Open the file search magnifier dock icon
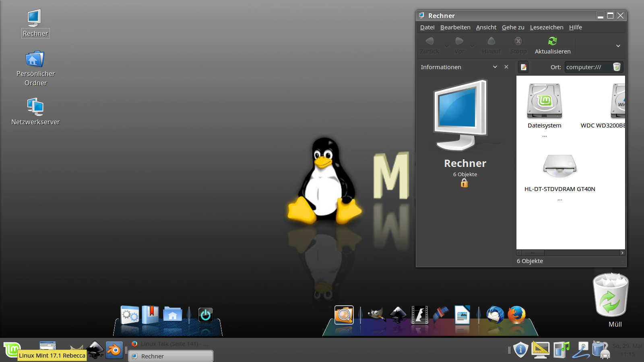The height and width of the screenshot is (362, 644). [x=344, y=315]
